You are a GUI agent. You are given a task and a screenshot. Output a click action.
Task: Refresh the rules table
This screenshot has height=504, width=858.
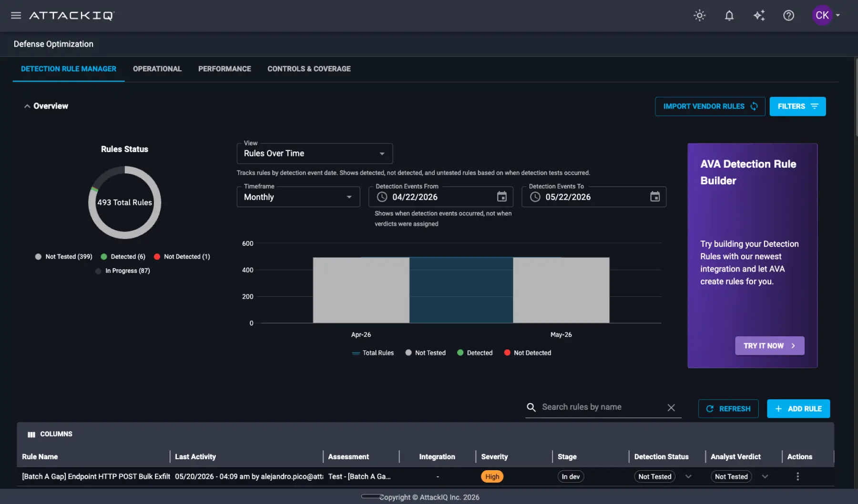coord(728,409)
